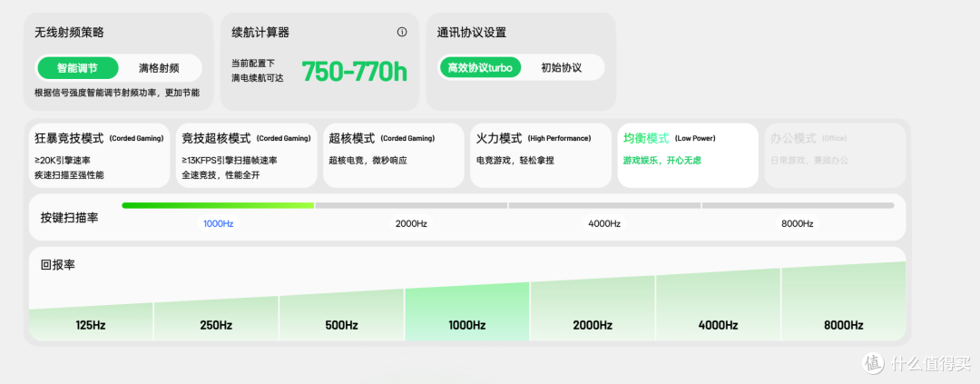Click the 通讯协议设置 heading
Image resolution: width=980 pixels, height=384 pixels.
471,33
